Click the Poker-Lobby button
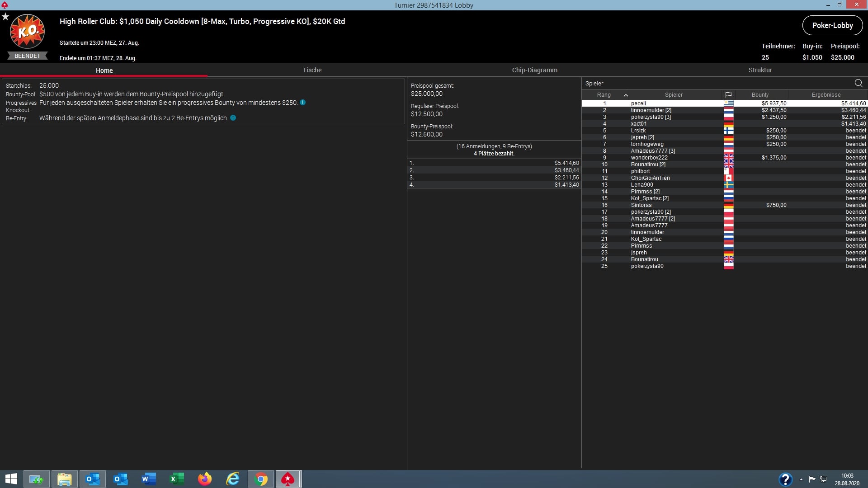The width and height of the screenshot is (868, 488). (x=832, y=25)
